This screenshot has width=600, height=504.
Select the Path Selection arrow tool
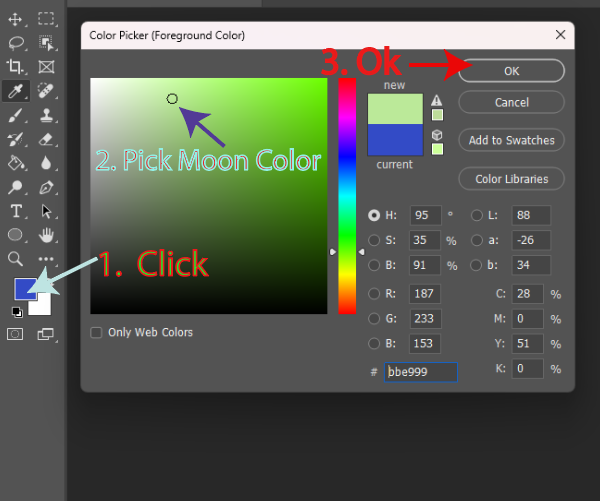pos(46,211)
